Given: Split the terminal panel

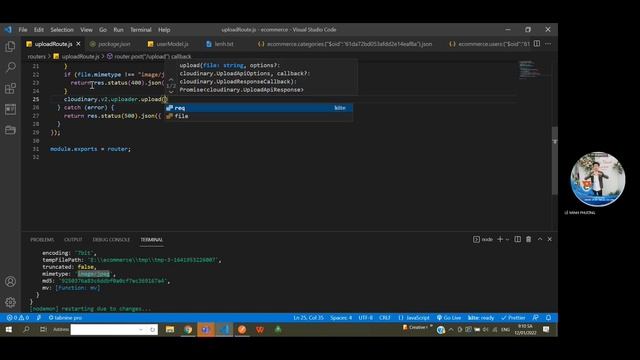Looking at the screenshot, I should 517,239.
